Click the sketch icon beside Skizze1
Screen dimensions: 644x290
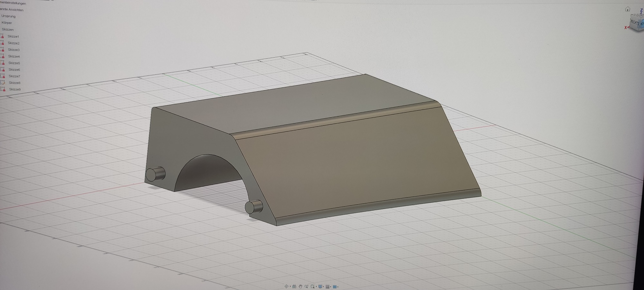[x=2, y=36]
